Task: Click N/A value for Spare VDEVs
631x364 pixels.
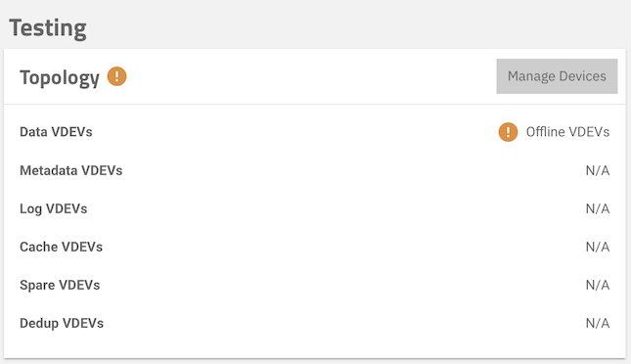Action: (598, 285)
